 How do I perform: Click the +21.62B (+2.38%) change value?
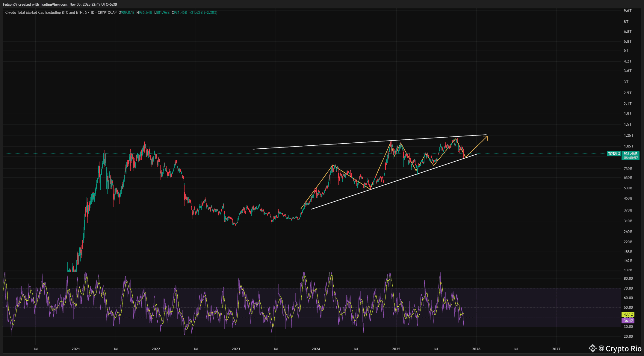[203, 13]
